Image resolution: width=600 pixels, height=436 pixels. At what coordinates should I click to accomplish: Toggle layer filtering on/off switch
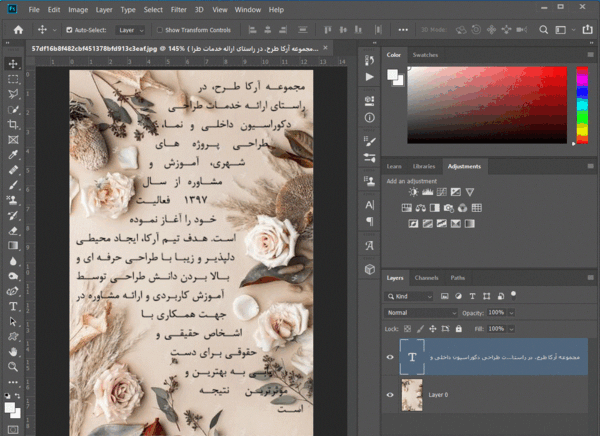point(514,295)
